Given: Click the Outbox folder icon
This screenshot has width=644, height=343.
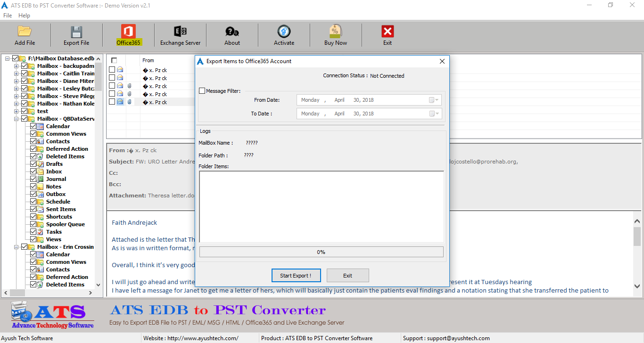Looking at the screenshot, I should point(41,194).
